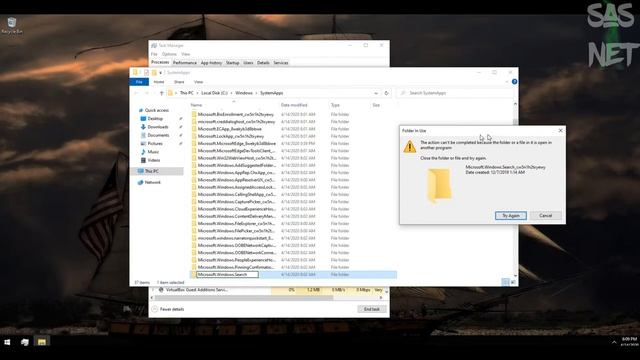Switch to Services tab in Task Manager

[281, 63]
